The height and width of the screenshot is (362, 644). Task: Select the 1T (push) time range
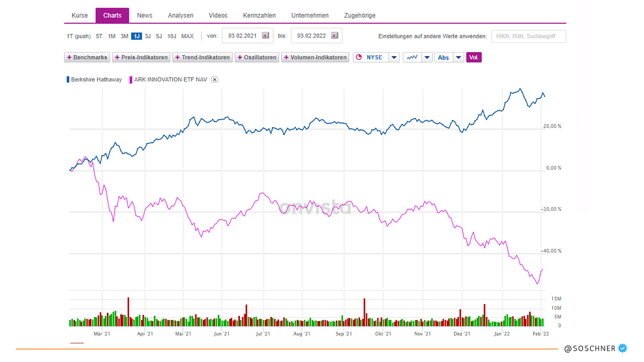click(78, 36)
